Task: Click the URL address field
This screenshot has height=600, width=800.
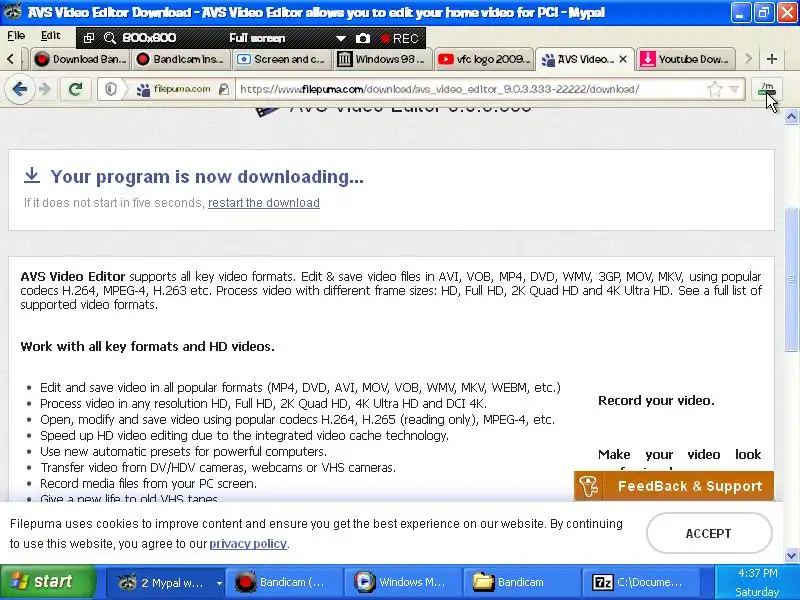Action: tap(469, 89)
